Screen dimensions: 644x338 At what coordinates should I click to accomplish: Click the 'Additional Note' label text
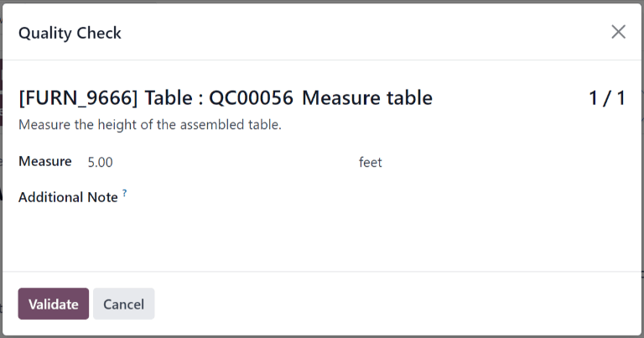[68, 198]
